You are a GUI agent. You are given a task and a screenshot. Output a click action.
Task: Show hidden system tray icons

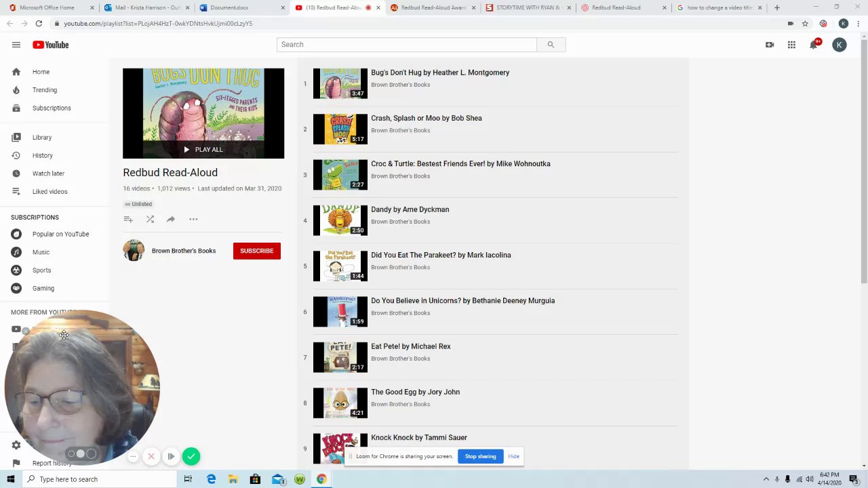766,479
